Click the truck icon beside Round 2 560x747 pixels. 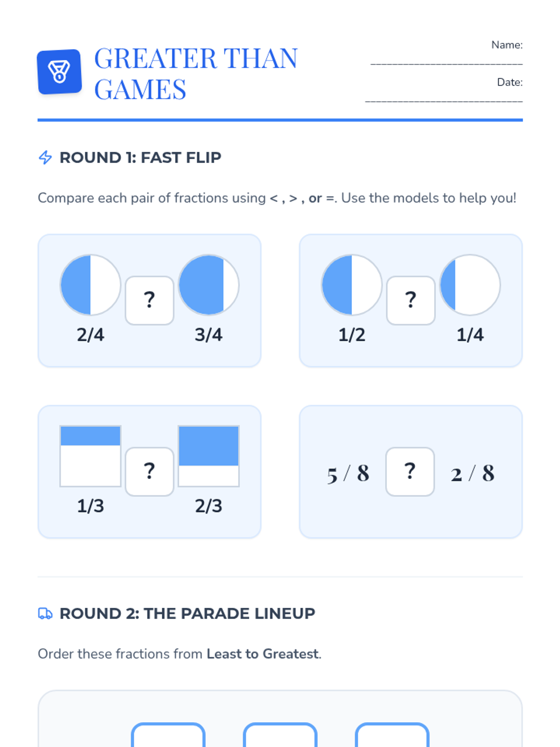[x=45, y=613]
